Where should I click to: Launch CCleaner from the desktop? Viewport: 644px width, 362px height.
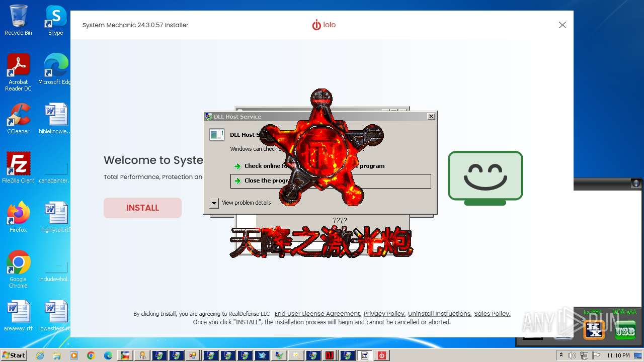[18, 119]
